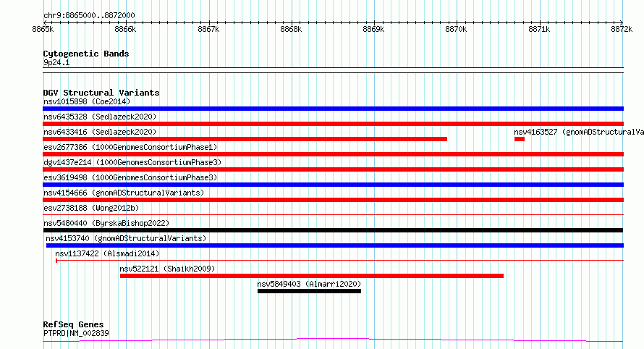644x349 pixels.
Task: Click the red nsv6433416 variant bar
Action: coord(245,139)
